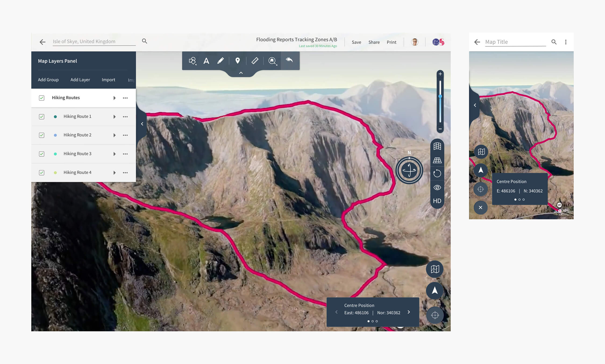The width and height of the screenshot is (605, 364).
Task: Click the Share button
Action: pyautogui.click(x=374, y=42)
